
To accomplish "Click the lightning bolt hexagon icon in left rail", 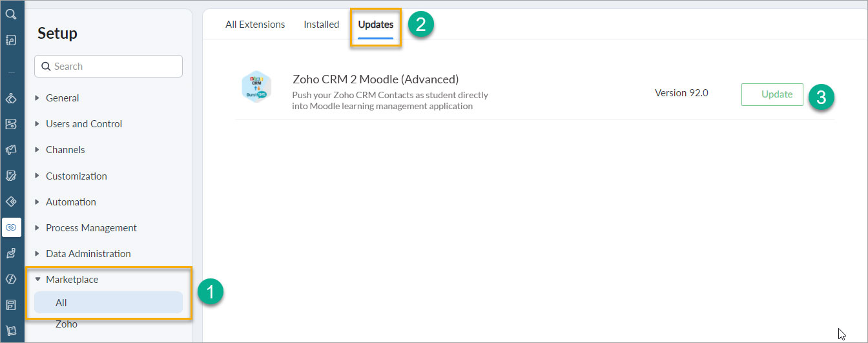I will (11, 279).
